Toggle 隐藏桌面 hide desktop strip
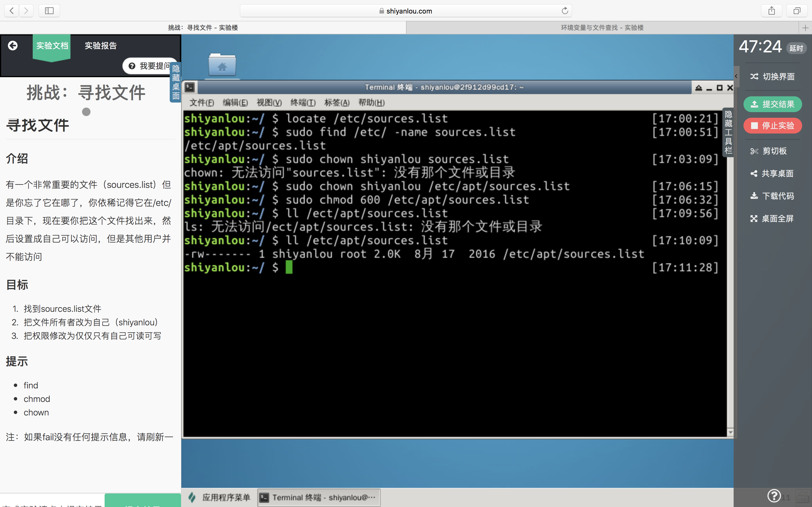812x507 pixels. pos(175,82)
